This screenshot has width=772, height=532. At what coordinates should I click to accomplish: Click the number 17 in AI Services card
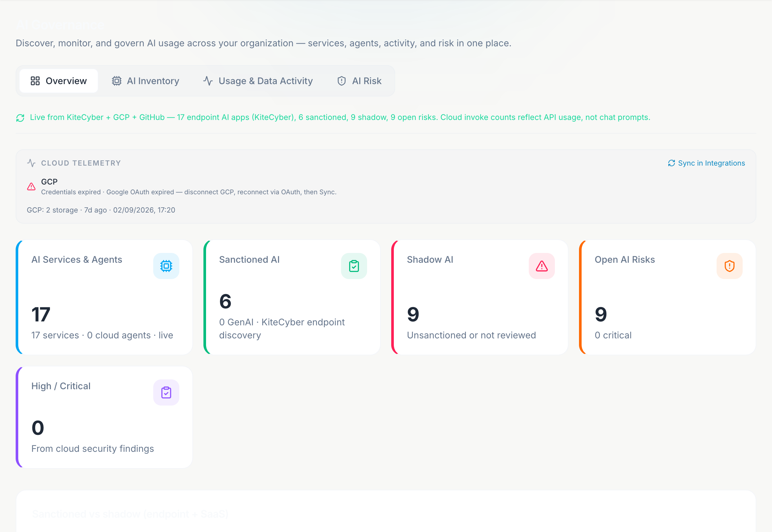click(41, 315)
